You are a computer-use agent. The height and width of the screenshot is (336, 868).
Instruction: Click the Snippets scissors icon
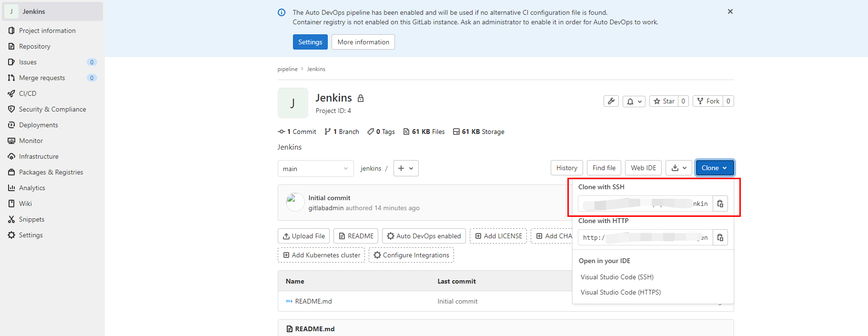(x=11, y=219)
